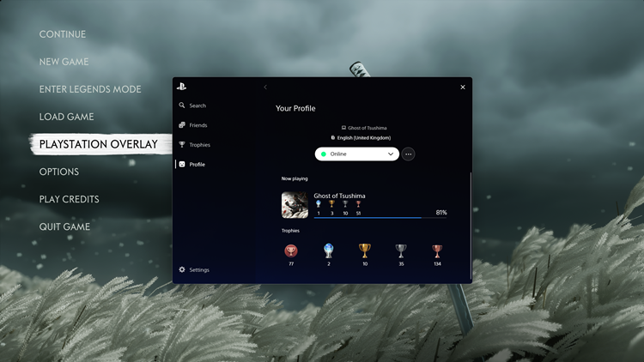Click the platinum trophy icon showing 2

pyautogui.click(x=329, y=250)
